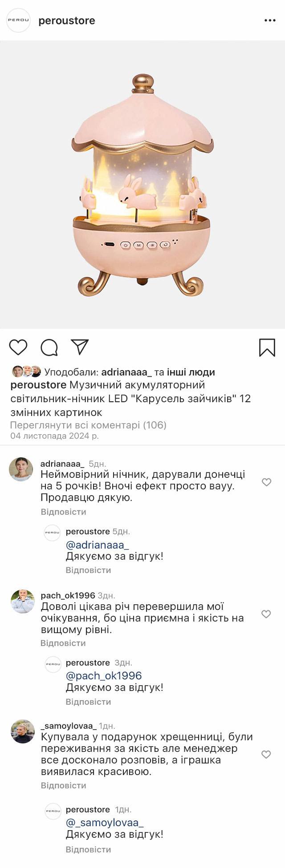Open adrianaaa_'s profile picture
This screenshot has height=868, width=285.
(21, 469)
